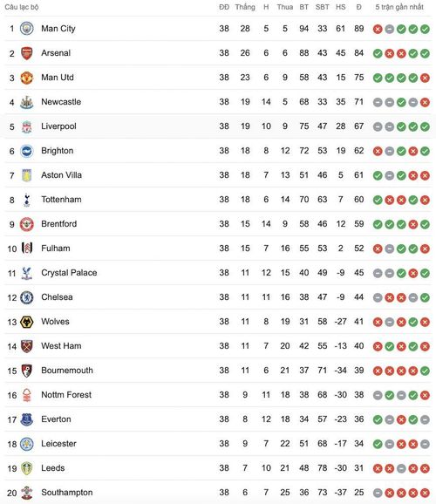
Task: Click Bournemouth's green win indicator
Action: coord(425,371)
